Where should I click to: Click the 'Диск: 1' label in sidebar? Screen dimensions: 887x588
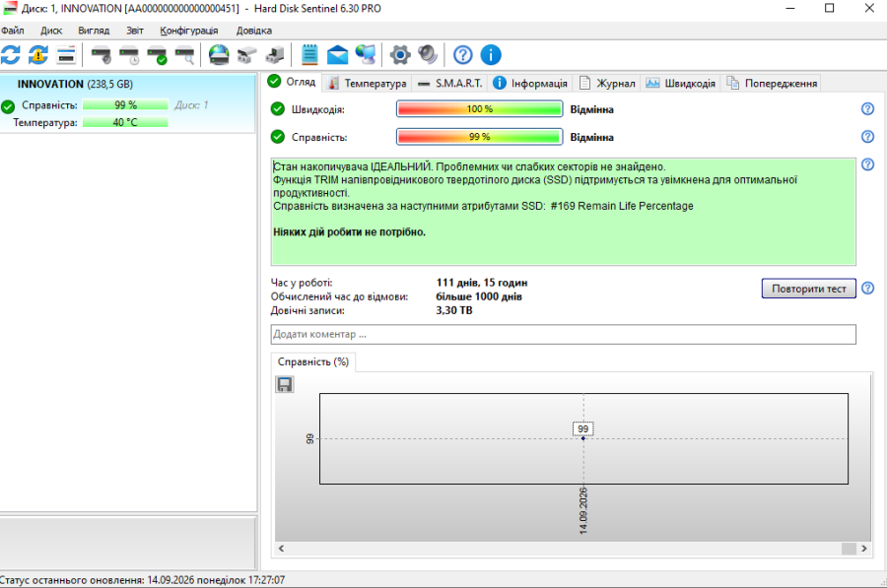191,105
